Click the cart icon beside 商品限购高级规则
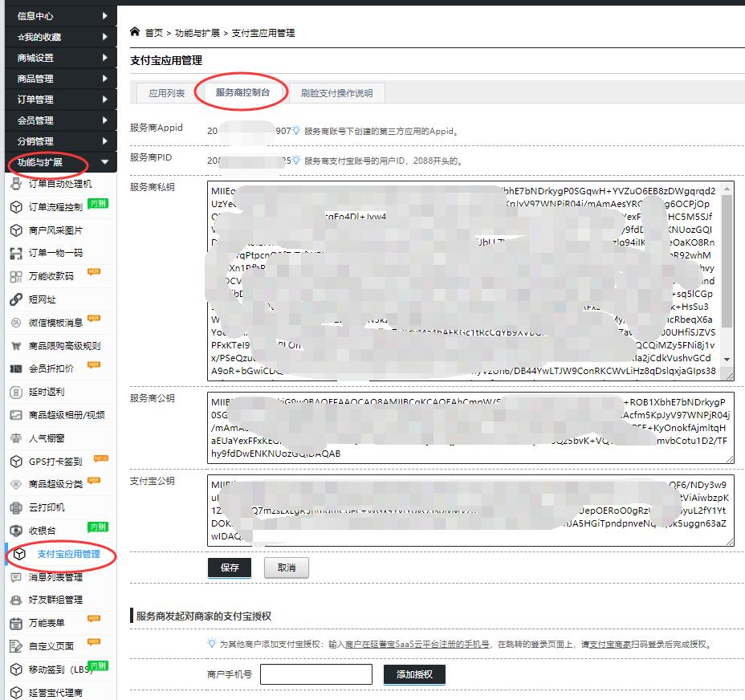This screenshot has width=745, height=700. tap(16, 346)
